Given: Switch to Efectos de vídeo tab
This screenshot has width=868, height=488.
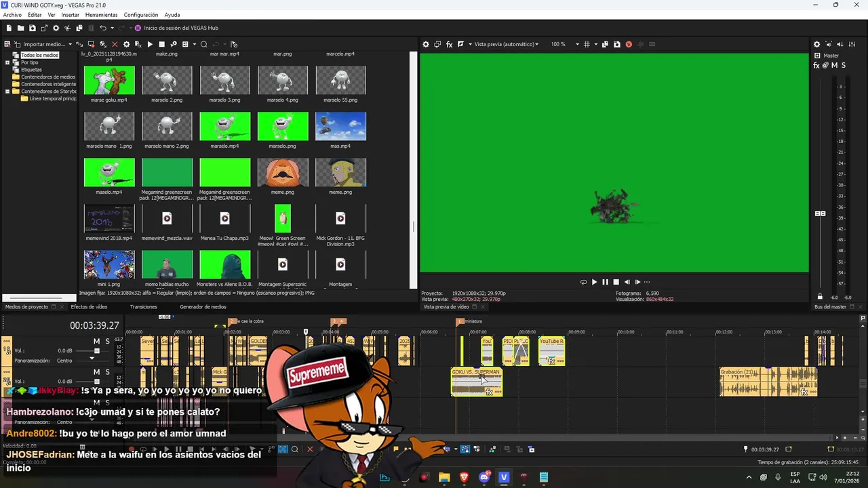Looking at the screenshot, I should (x=89, y=307).
